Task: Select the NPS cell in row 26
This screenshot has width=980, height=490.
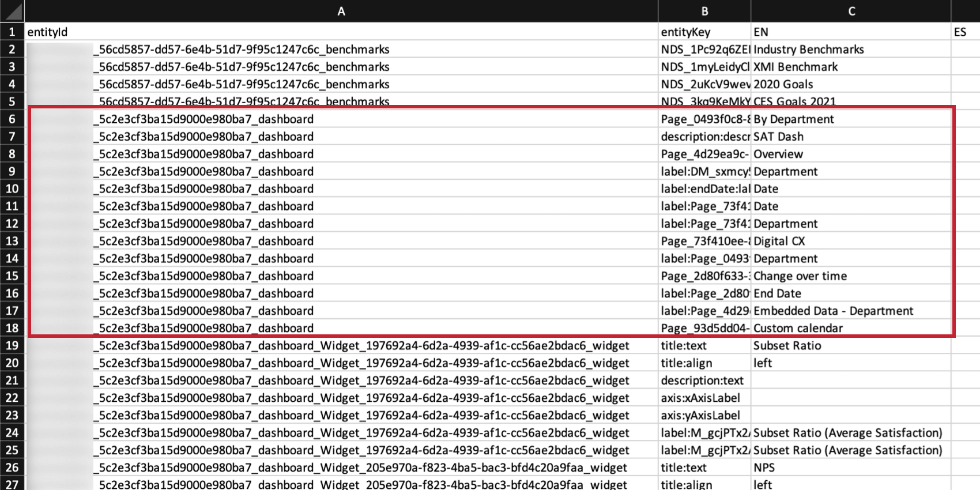Action: [851, 468]
